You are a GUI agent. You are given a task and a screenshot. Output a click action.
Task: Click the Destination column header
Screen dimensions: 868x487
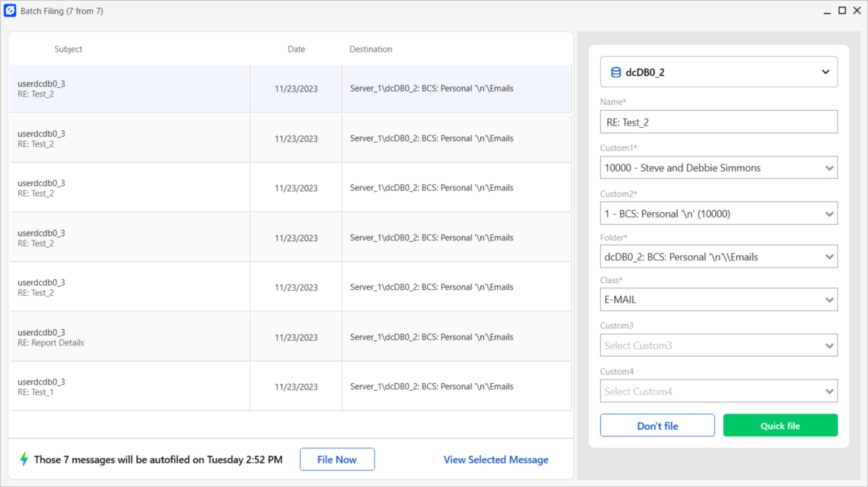[x=371, y=49]
